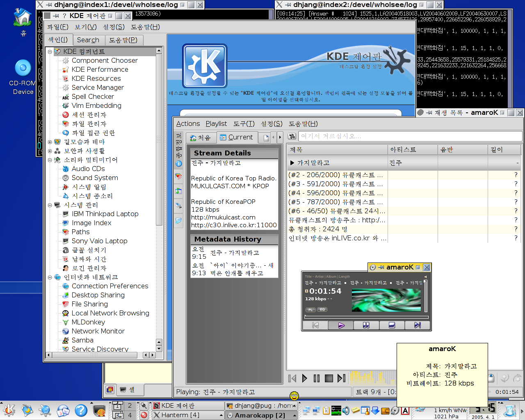This screenshot has height=420, width=525.
Task: Click stop in the playlist window bottom toolbar
Action: [329, 378]
